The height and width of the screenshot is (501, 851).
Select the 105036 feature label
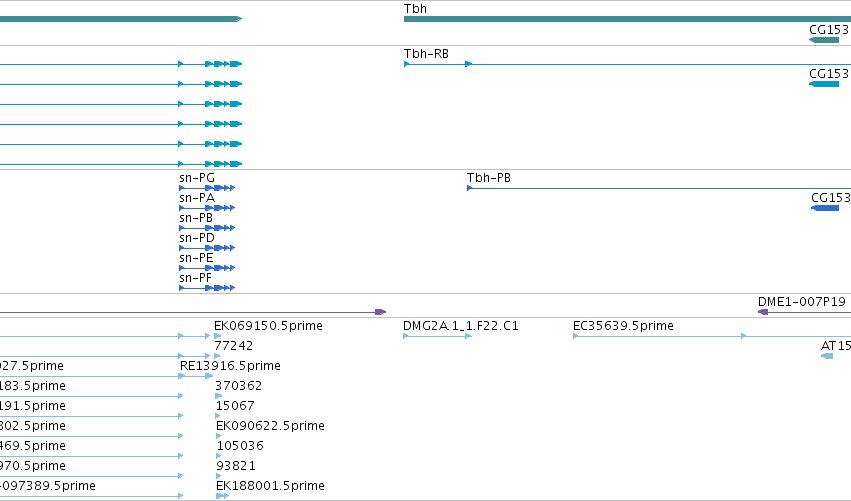coord(240,446)
